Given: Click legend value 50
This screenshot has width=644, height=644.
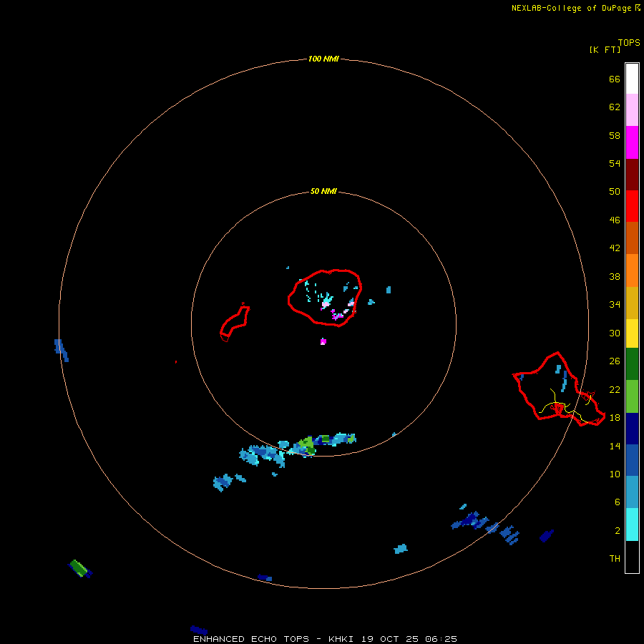Looking at the screenshot, I should [x=615, y=192].
